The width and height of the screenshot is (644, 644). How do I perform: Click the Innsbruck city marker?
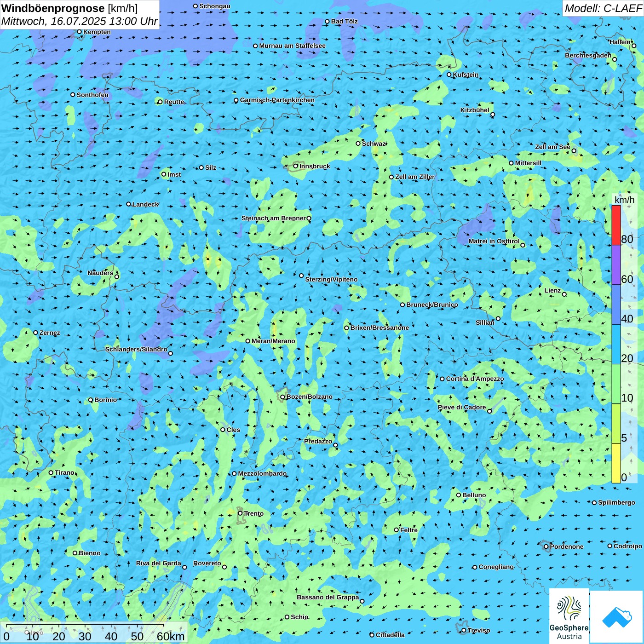tap(296, 166)
